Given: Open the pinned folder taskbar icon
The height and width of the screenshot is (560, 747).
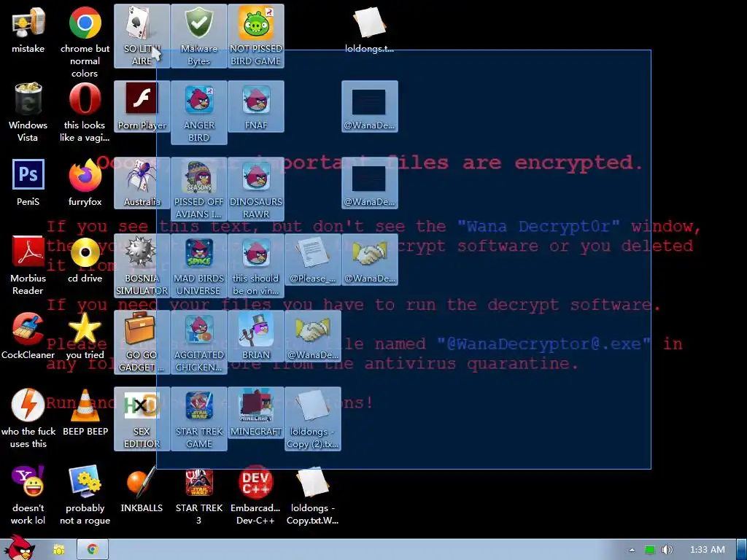Looking at the screenshot, I should [59, 550].
